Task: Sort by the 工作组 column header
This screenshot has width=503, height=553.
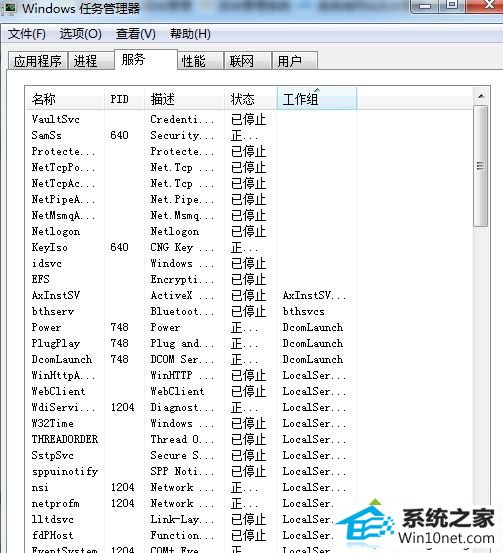Action: coord(317,99)
